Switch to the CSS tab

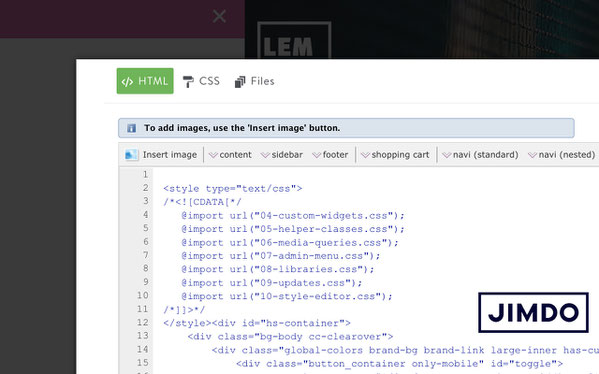click(x=201, y=81)
